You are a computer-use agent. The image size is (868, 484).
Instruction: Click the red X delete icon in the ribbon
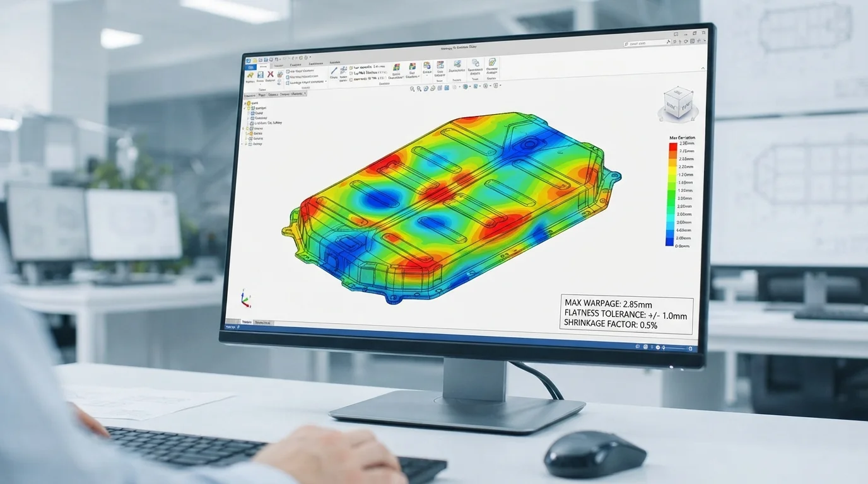click(271, 74)
